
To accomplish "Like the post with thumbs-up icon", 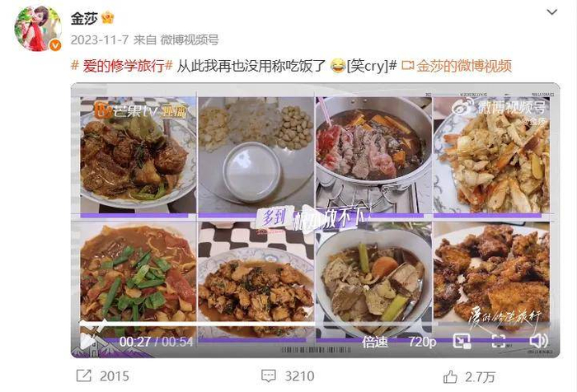I will pos(450,376).
